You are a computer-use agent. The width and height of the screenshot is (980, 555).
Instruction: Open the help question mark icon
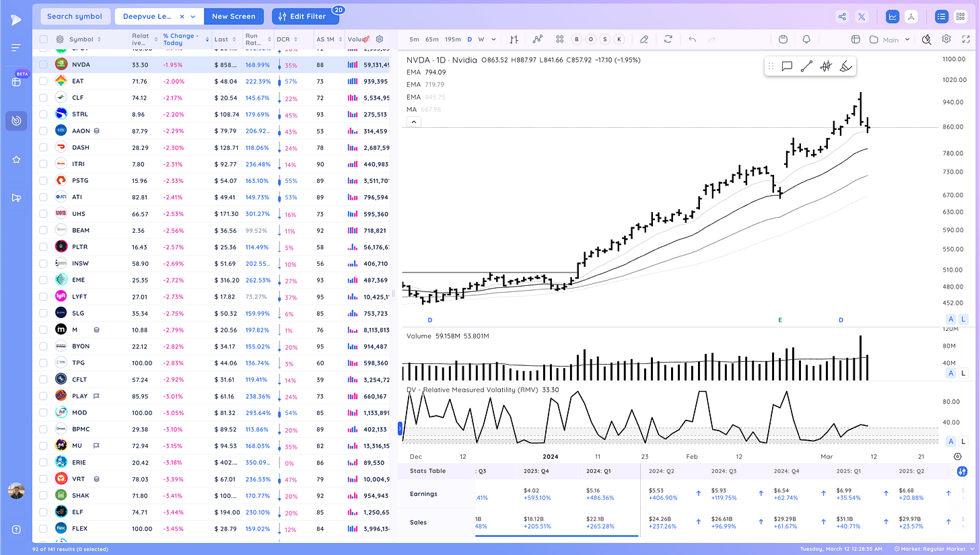click(x=16, y=529)
